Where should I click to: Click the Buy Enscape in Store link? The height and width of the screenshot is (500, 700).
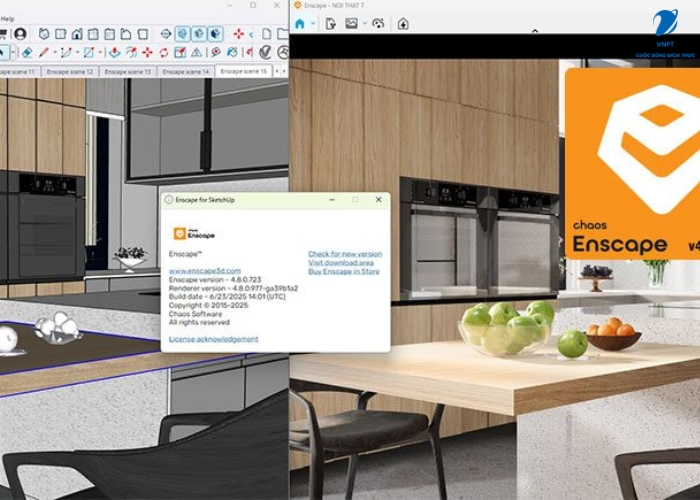pyautogui.click(x=344, y=271)
